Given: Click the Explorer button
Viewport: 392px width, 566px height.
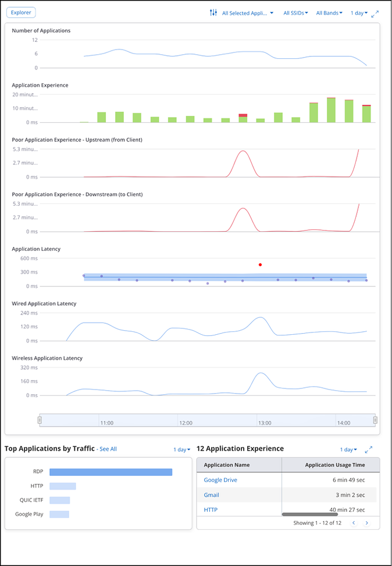Looking at the screenshot, I should 21,12.
